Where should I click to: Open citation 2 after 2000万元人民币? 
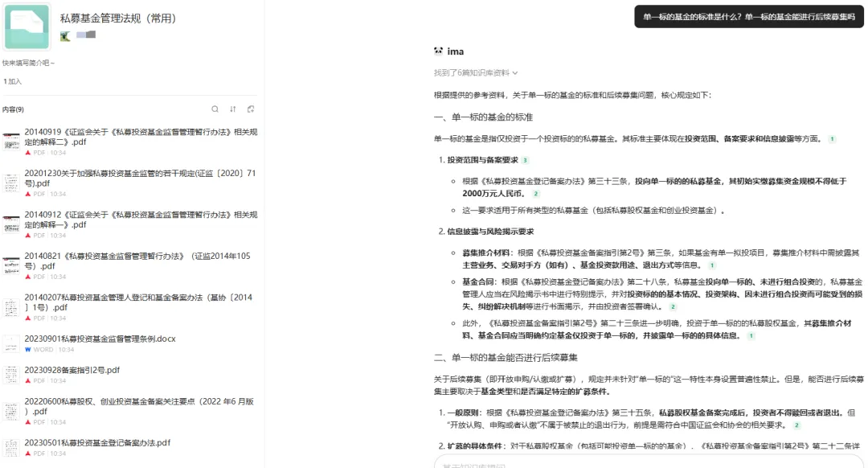click(x=535, y=194)
